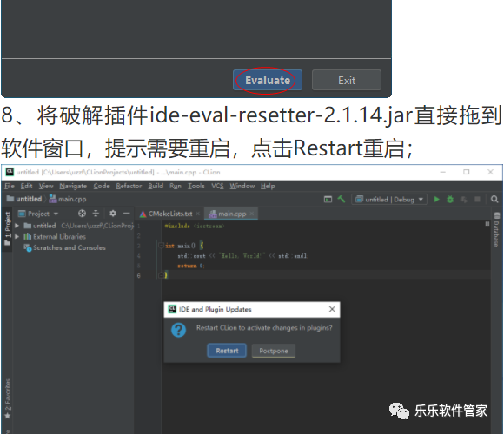The image size is (504, 434).
Task: Open the File menu
Action: coord(10,186)
